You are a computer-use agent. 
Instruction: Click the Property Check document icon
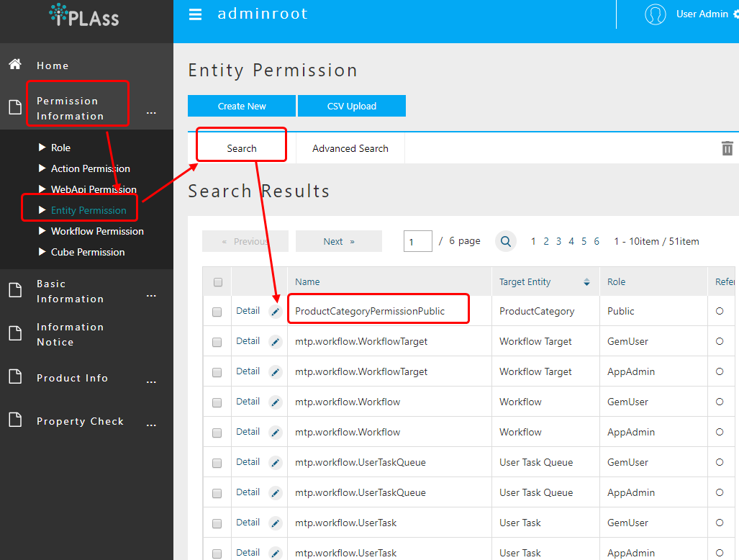click(15, 420)
